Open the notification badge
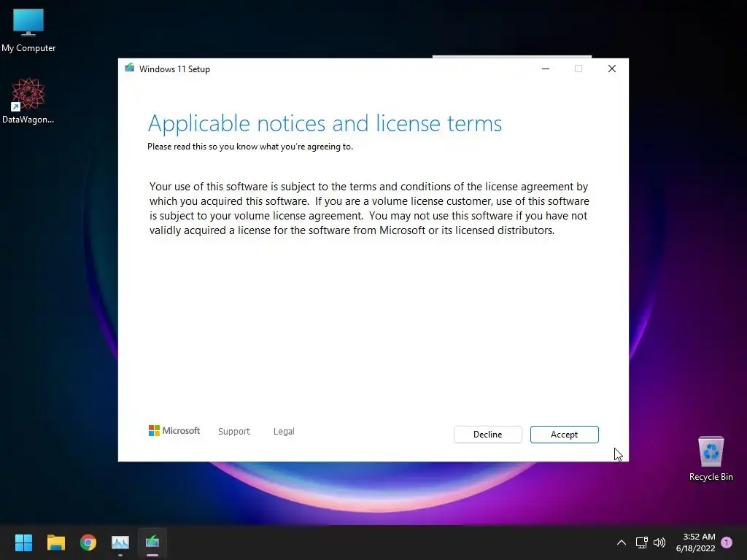 (x=727, y=542)
